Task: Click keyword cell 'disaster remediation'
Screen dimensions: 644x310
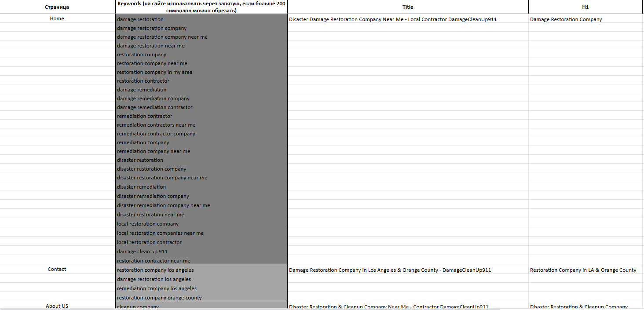Action: click(x=201, y=187)
